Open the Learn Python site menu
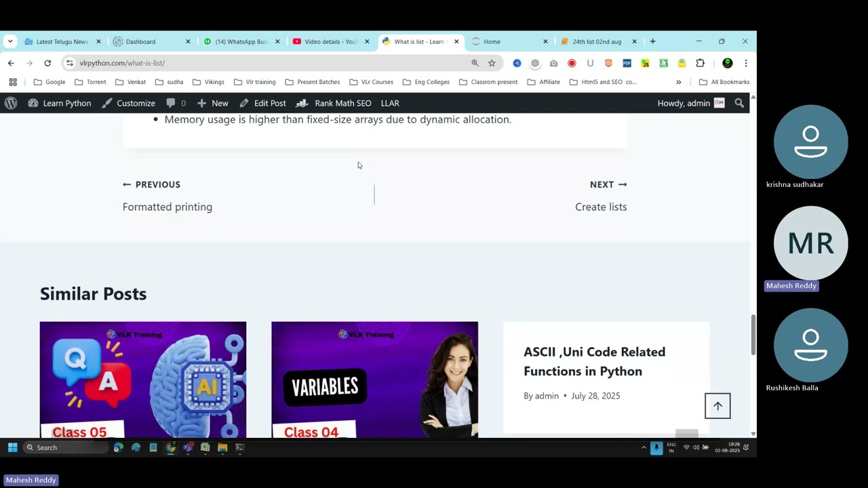 (59, 103)
